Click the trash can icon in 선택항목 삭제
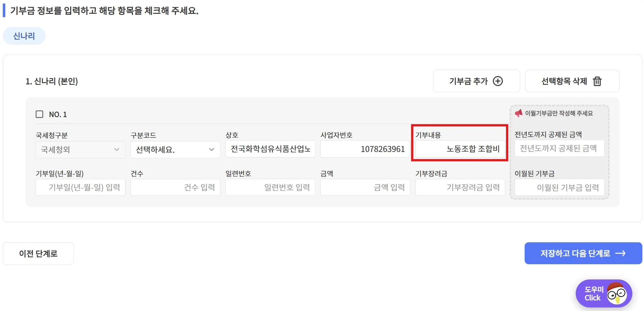The height and width of the screenshot is (311, 644). (597, 81)
